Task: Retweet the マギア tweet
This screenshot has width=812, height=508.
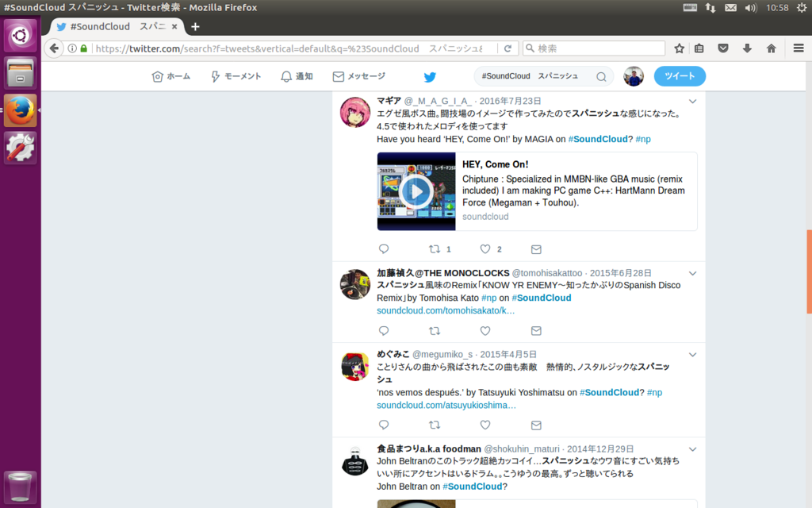Action: [x=434, y=248]
